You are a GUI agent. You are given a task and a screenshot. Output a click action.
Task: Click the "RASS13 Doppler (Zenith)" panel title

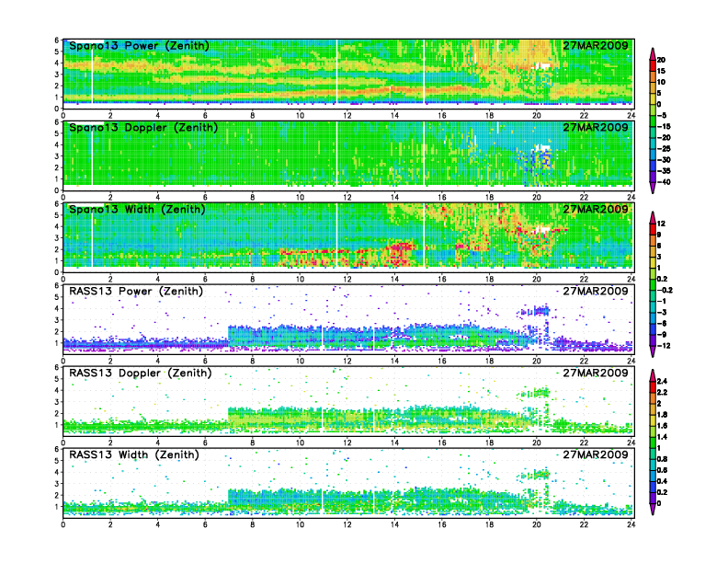[x=141, y=373]
